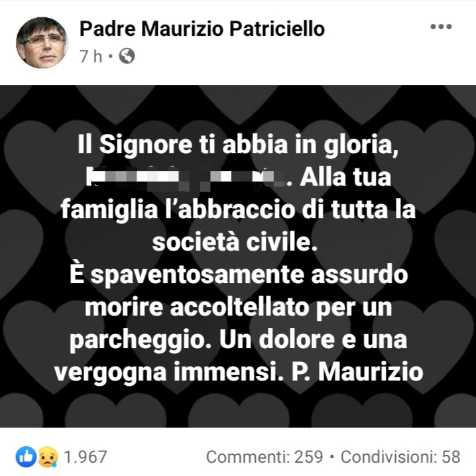The image size is (476, 476).
Task: Click the 7 h post timestamp
Action: pyautogui.click(x=91, y=56)
